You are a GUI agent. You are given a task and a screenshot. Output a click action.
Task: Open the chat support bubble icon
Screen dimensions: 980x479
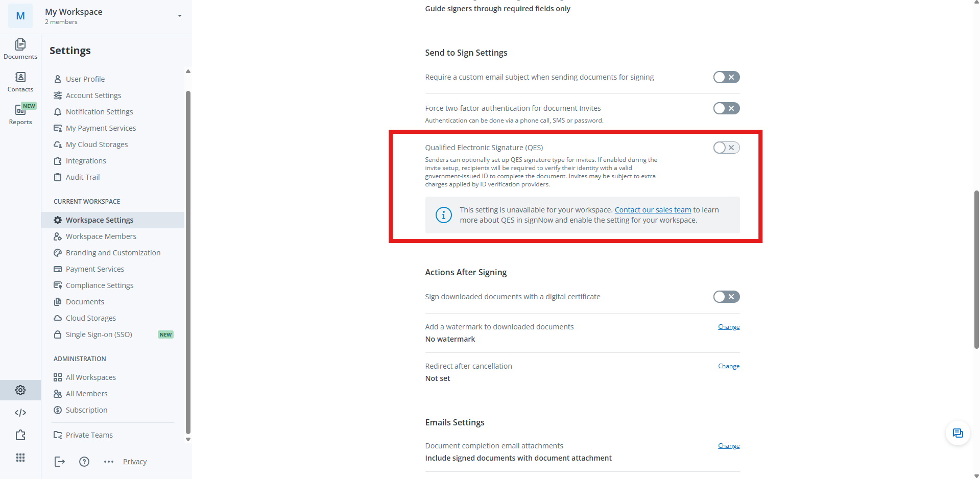point(958,434)
